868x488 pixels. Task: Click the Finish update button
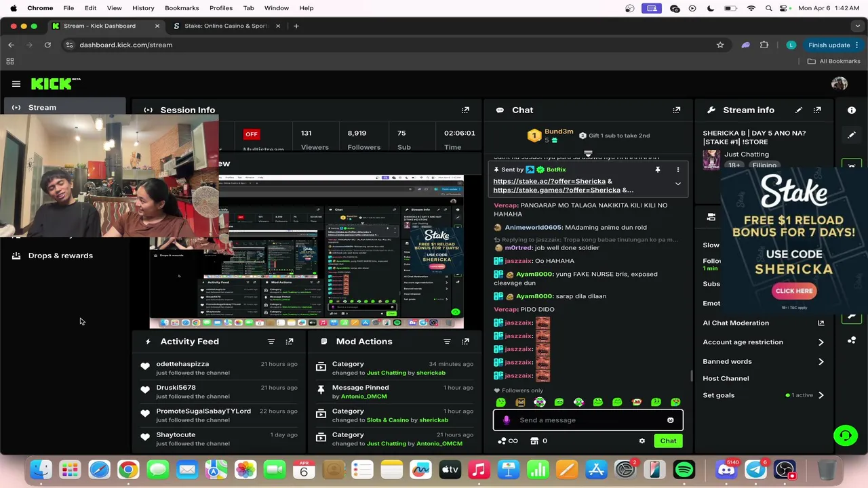pyautogui.click(x=829, y=45)
